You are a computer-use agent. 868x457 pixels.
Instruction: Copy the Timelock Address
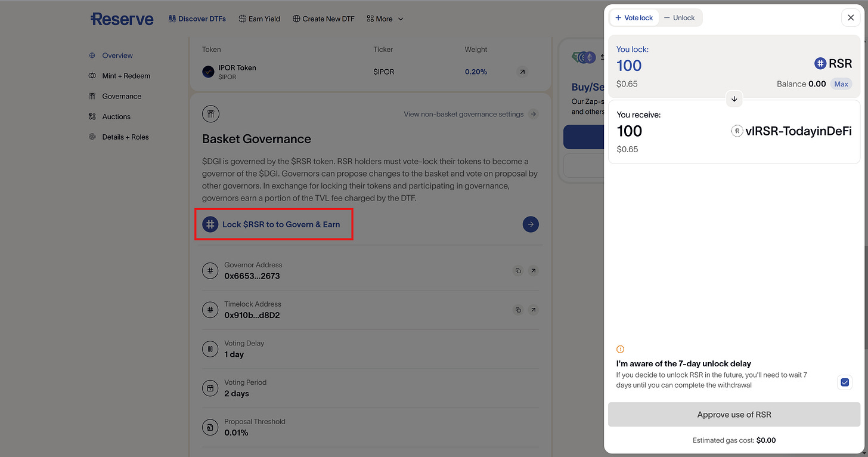(x=518, y=310)
